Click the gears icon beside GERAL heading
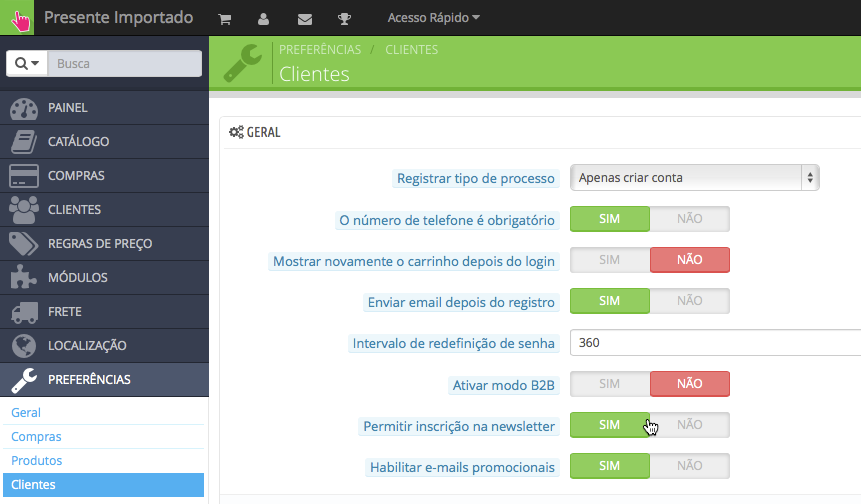 [x=236, y=132]
